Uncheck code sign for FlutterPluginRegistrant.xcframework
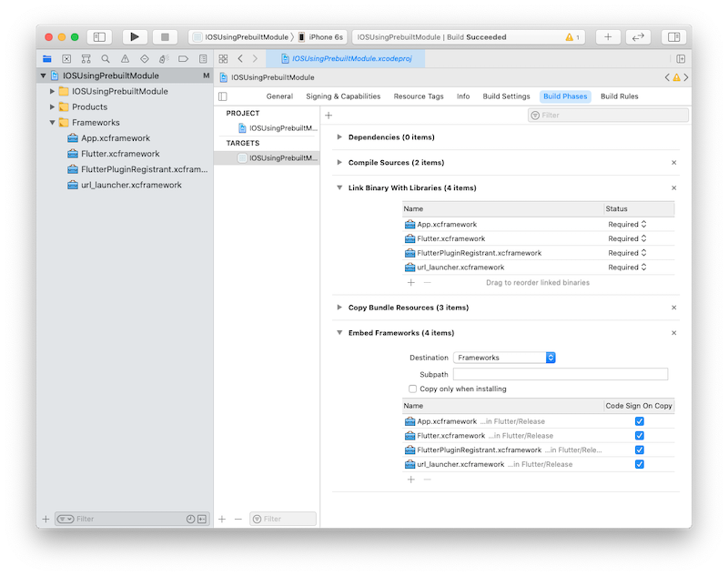The image size is (728, 576). [x=640, y=450]
